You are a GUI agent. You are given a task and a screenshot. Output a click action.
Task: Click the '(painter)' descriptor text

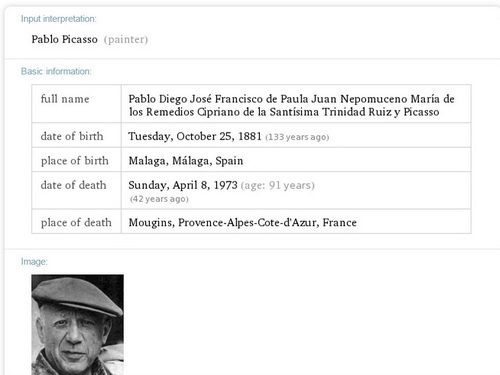126,40
